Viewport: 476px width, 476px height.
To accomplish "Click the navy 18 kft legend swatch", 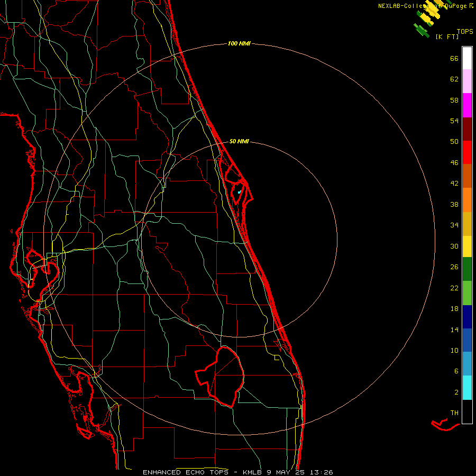I will coord(467,317).
